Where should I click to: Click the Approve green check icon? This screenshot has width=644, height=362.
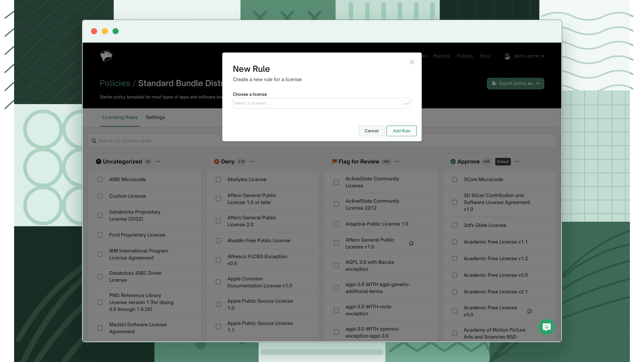coord(453,162)
